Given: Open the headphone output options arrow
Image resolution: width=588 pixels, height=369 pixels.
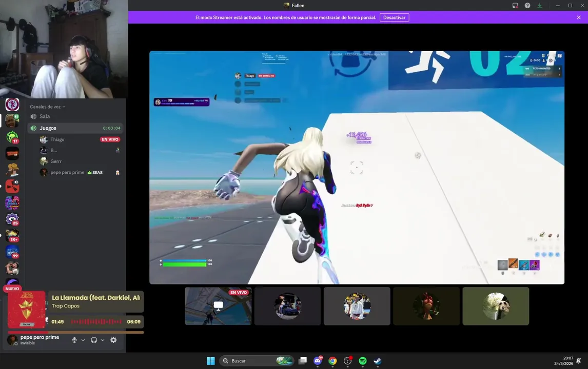Looking at the screenshot, I should click(103, 340).
